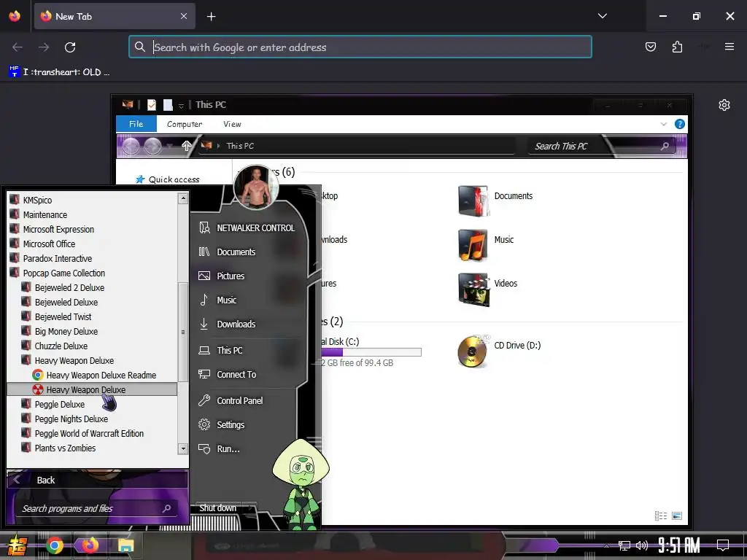Open new tab page settings gear
This screenshot has height=560, width=747.
pos(724,105)
